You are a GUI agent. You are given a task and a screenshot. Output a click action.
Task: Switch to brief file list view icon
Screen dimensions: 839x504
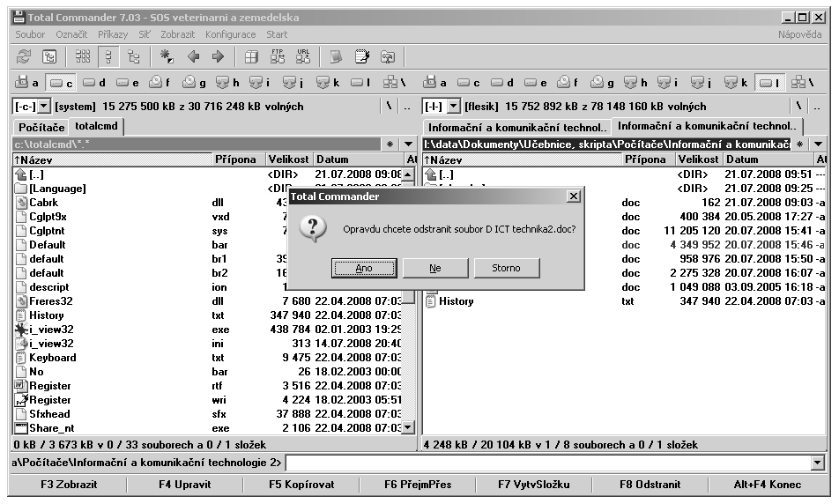(83, 56)
